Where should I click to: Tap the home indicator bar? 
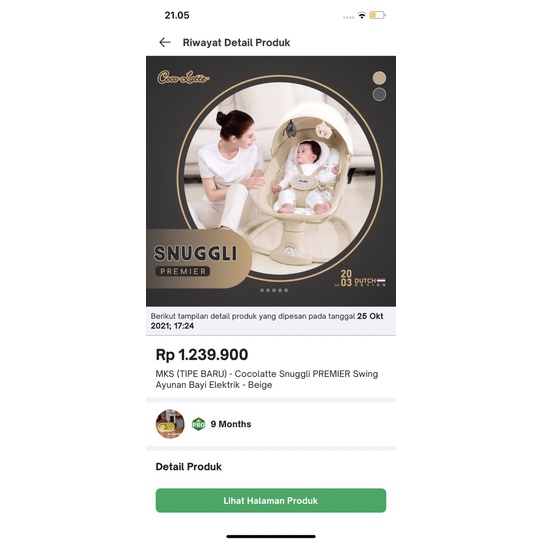pyautogui.click(x=271, y=536)
